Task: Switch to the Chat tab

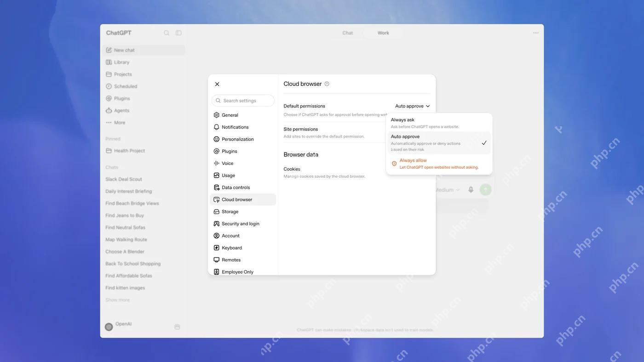Action: 348,33
